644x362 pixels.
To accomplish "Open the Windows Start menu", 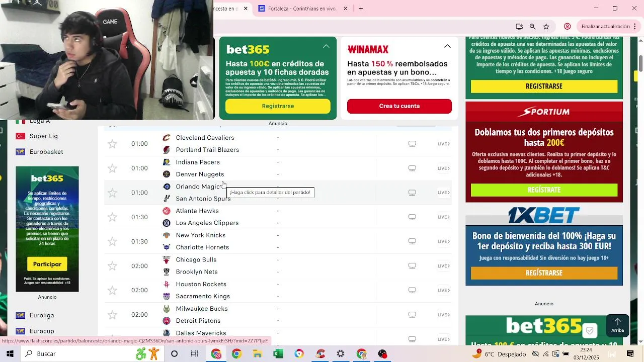I will pyautogui.click(x=10, y=354).
